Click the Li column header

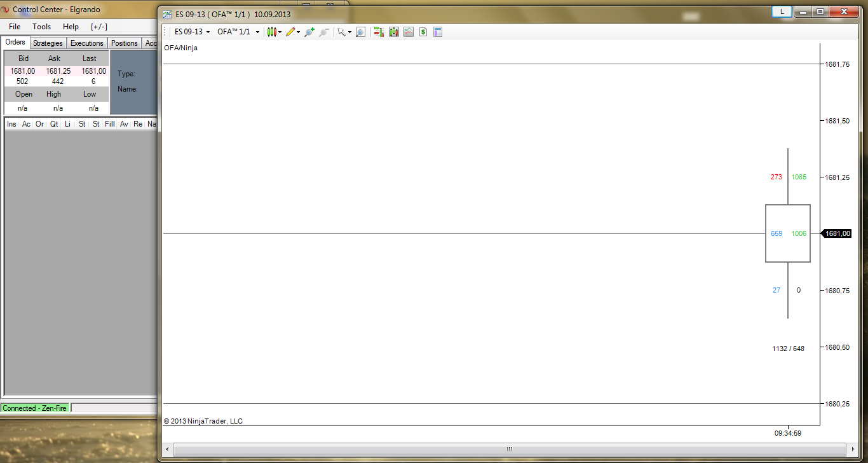click(x=68, y=124)
